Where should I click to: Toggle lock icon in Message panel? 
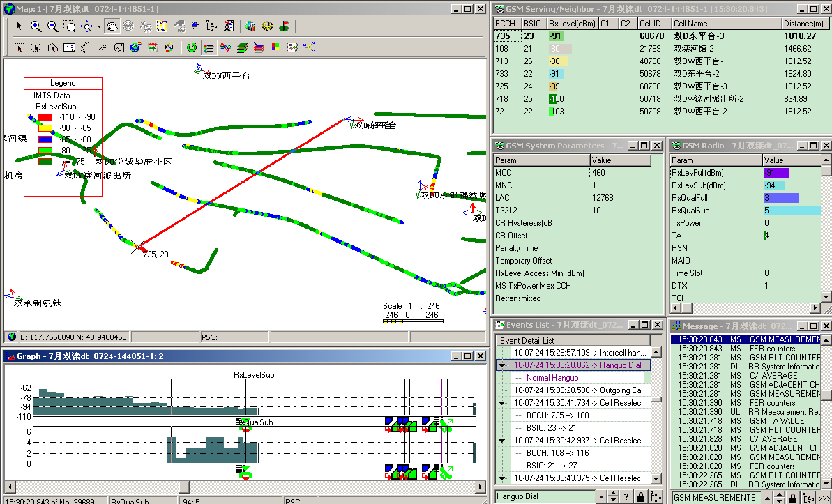(793, 497)
